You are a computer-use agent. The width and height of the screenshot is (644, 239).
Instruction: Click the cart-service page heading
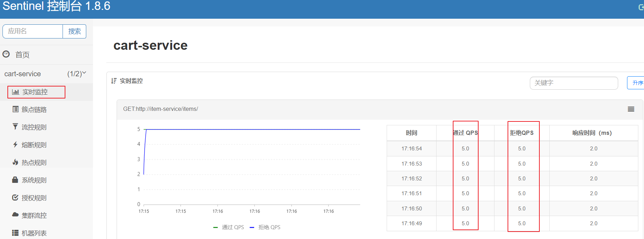pos(151,46)
